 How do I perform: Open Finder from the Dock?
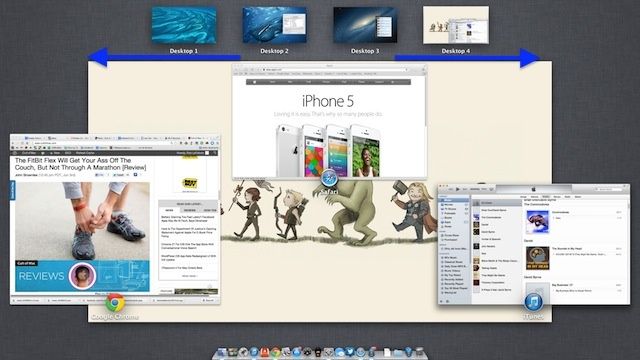[x=222, y=353]
